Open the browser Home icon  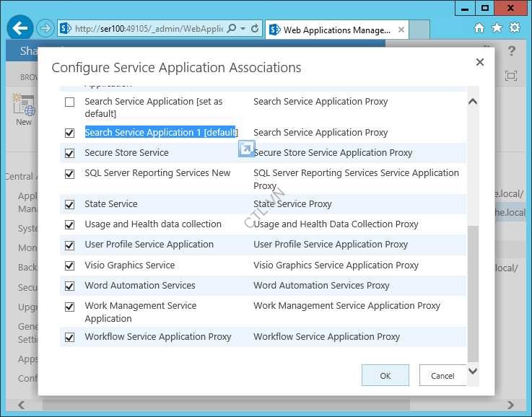[x=479, y=28]
